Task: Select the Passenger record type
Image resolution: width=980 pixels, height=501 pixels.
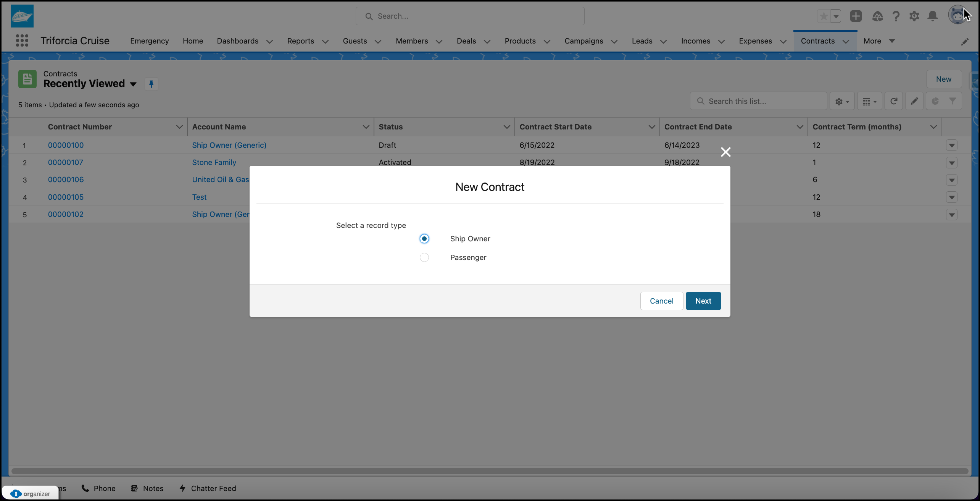Action: pyautogui.click(x=424, y=257)
